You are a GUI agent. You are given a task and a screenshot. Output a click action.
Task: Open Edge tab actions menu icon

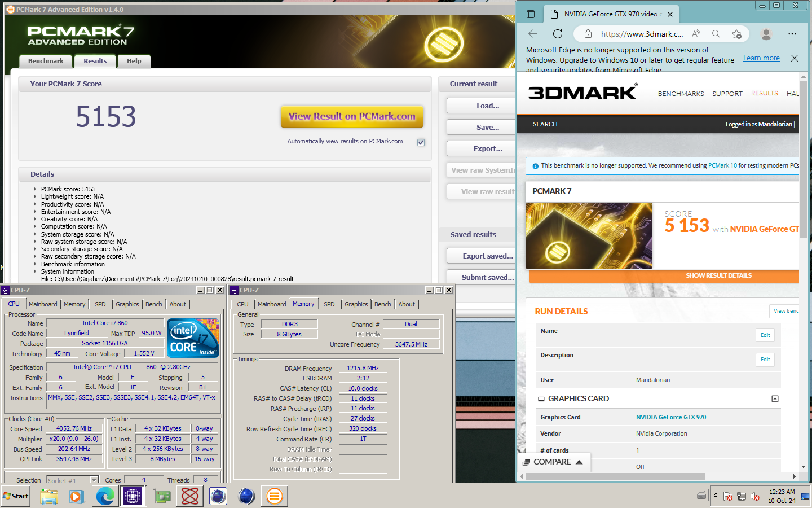coord(531,14)
